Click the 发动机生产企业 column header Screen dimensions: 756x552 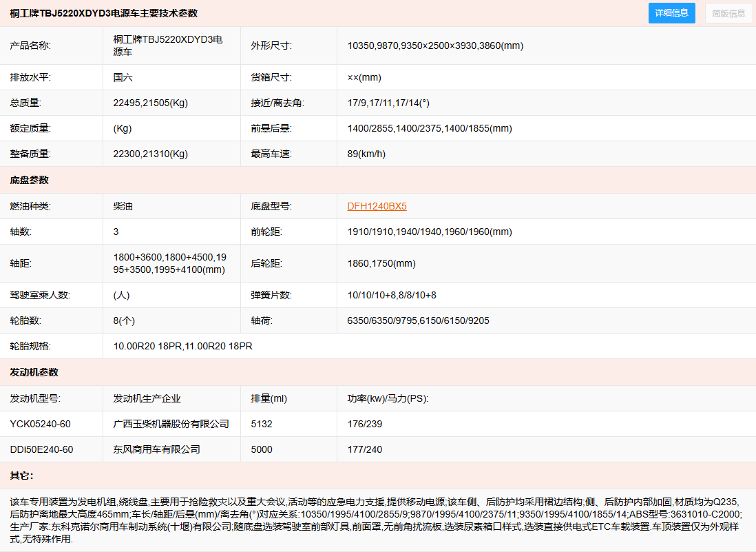click(147, 398)
